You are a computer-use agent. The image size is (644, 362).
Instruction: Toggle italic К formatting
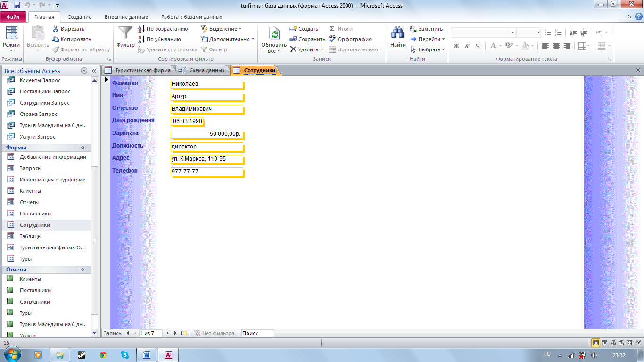click(467, 46)
